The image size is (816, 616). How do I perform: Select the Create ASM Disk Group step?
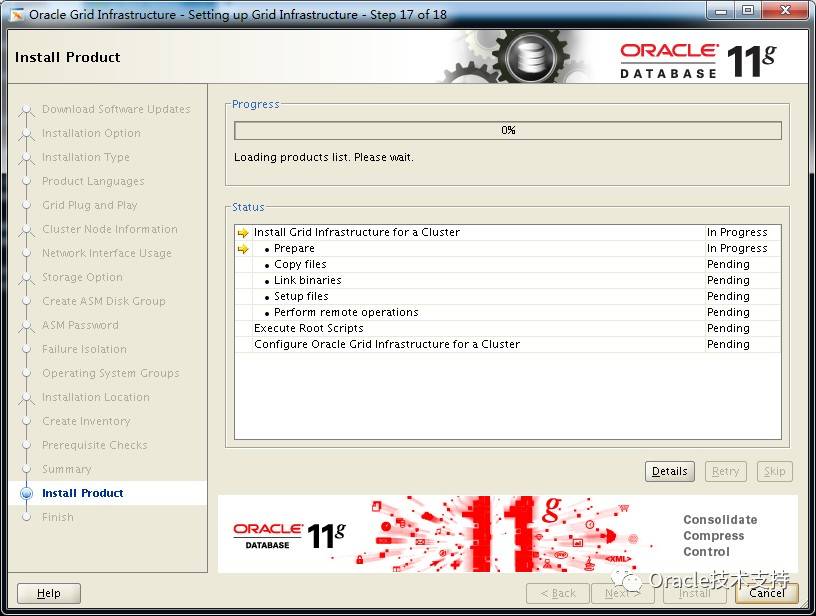[104, 301]
